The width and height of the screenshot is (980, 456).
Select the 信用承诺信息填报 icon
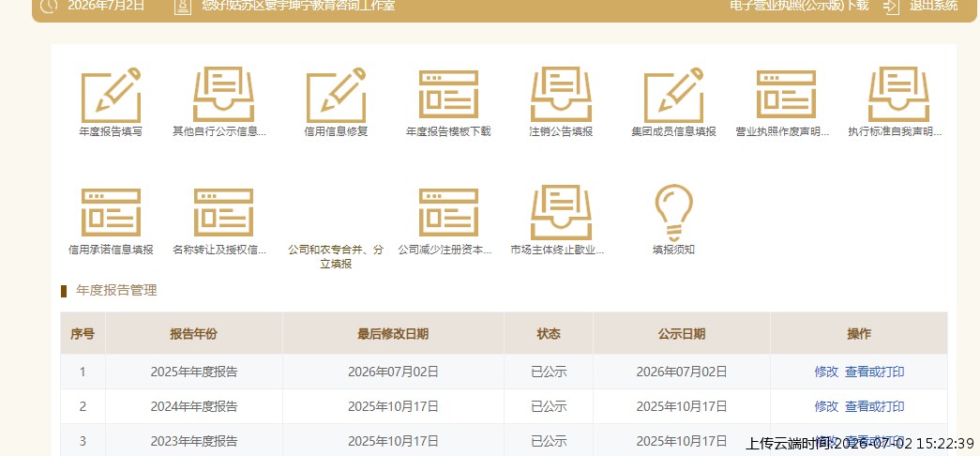112,213
